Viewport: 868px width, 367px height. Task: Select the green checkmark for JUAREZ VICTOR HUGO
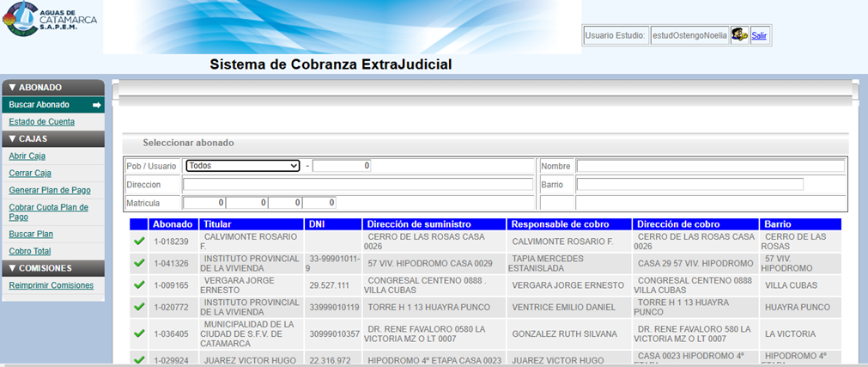click(139, 361)
